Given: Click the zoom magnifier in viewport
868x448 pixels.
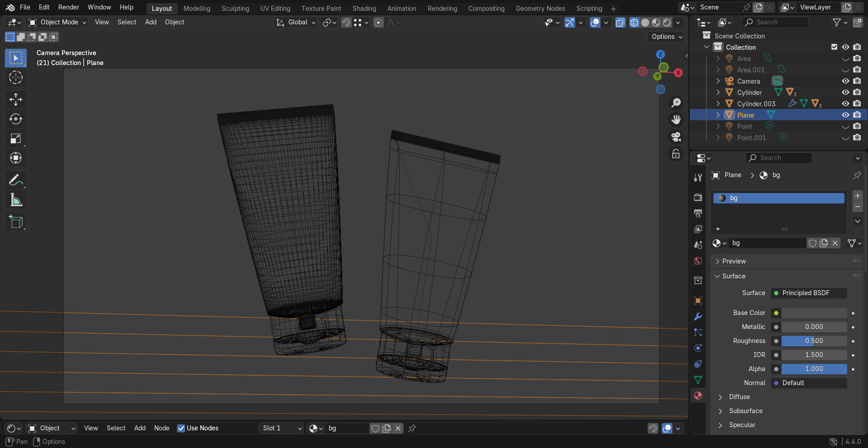Looking at the screenshot, I should (x=676, y=103).
